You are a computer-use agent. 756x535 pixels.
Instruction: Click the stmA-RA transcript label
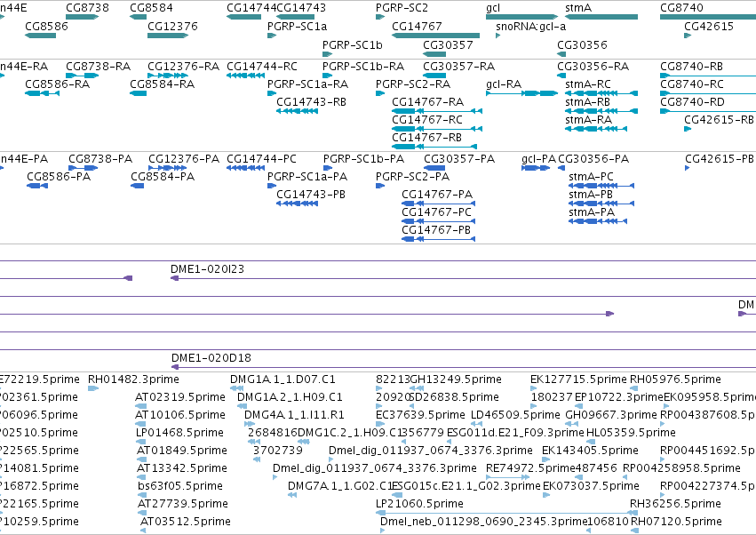(588, 120)
